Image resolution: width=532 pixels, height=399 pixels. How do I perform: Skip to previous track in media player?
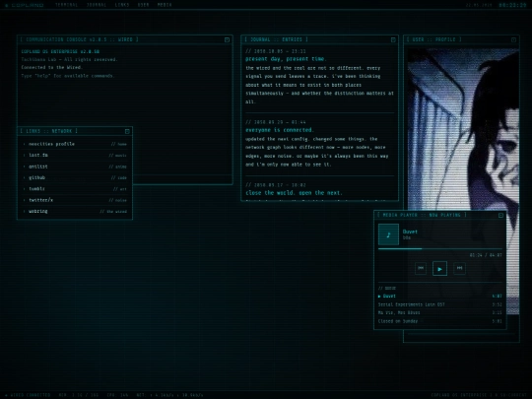[421, 268]
